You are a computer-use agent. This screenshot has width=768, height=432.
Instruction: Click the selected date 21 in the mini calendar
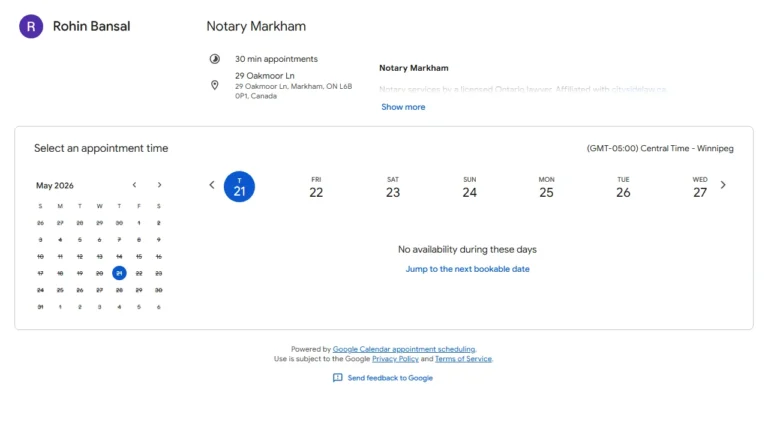tap(119, 273)
